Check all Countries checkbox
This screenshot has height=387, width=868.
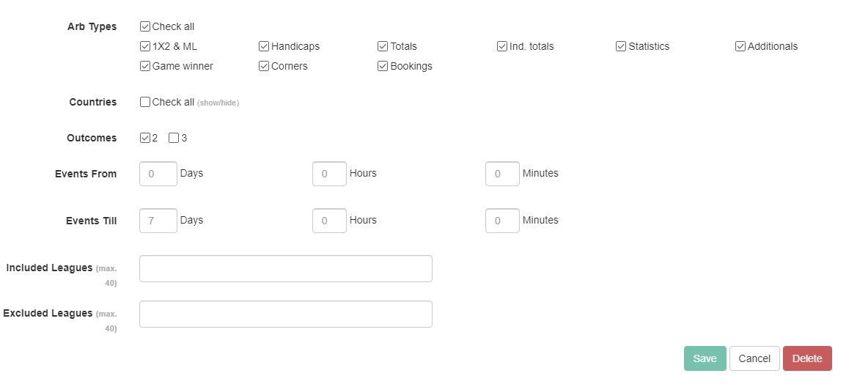pyautogui.click(x=145, y=102)
